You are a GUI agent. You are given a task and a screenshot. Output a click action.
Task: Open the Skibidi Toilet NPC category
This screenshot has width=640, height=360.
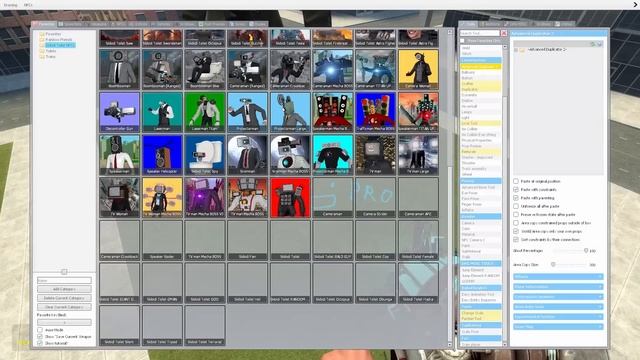pos(60,45)
